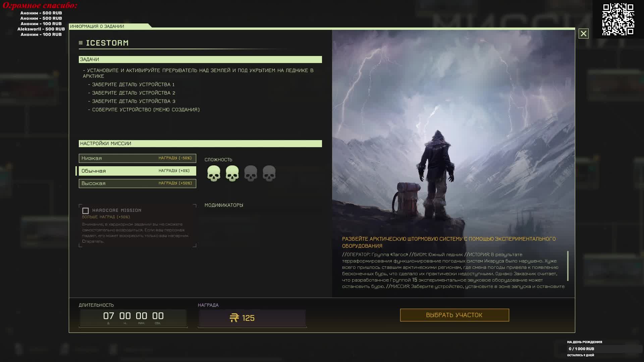The height and width of the screenshot is (362, 644).
Task: Click the QR code image
Action: click(618, 19)
